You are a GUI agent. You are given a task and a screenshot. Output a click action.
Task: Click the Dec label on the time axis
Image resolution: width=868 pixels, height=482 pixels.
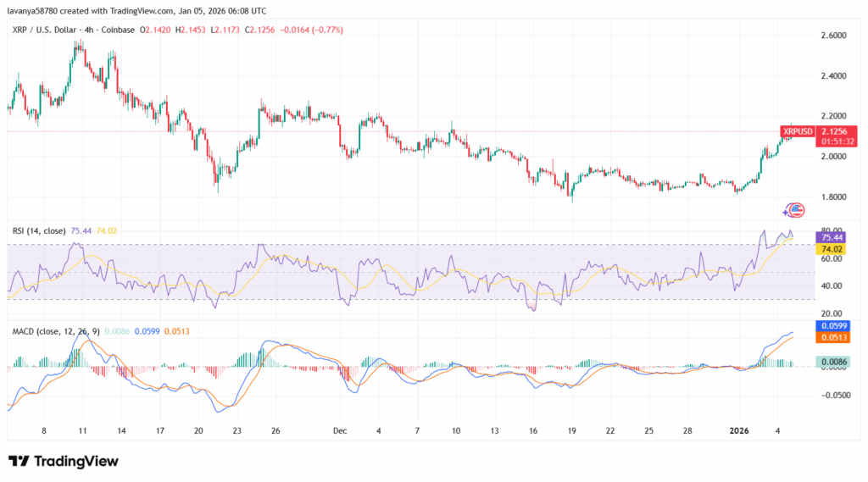click(x=339, y=430)
